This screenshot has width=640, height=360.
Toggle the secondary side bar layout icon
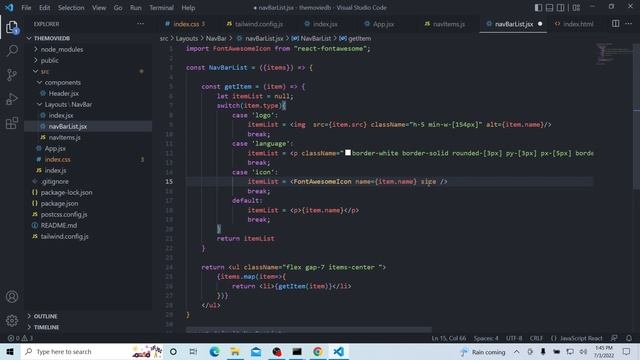coord(561,7)
